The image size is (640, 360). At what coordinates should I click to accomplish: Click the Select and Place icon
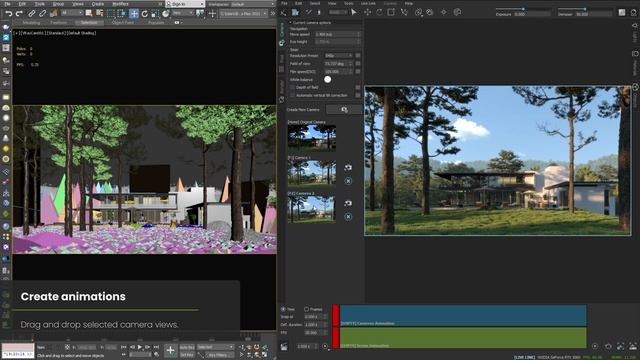(166, 13)
